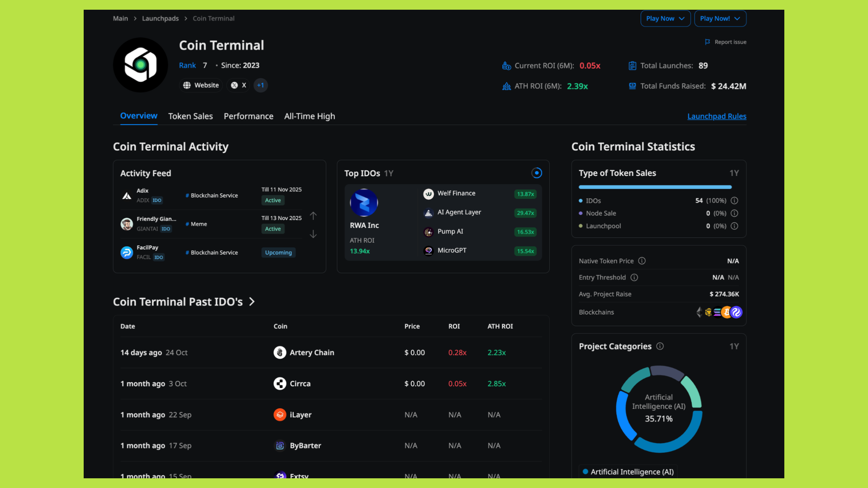
Task: Click the ByBarter coin icon
Action: click(279, 445)
